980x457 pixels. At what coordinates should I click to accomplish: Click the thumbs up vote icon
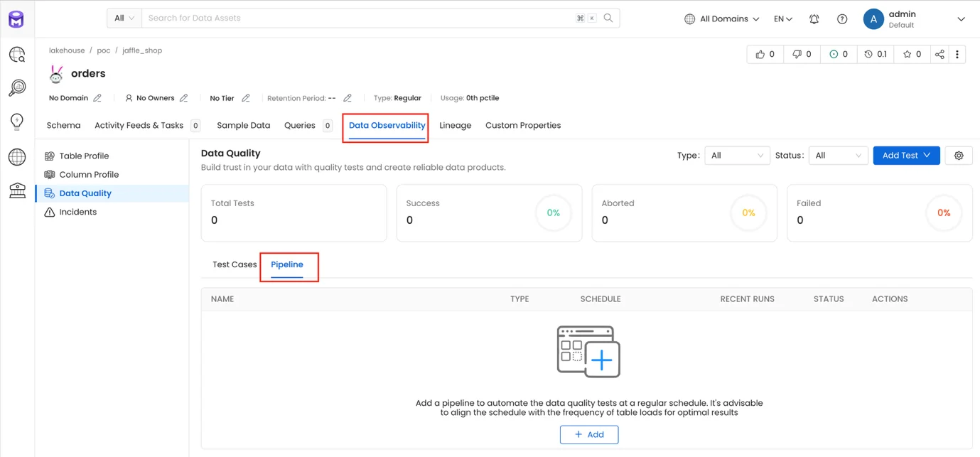(x=760, y=54)
